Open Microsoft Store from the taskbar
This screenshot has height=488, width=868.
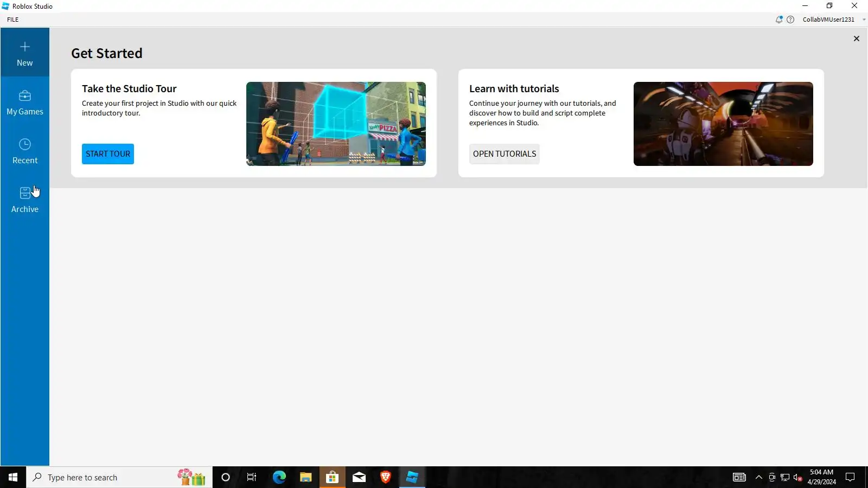pyautogui.click(x=332, y=477)
